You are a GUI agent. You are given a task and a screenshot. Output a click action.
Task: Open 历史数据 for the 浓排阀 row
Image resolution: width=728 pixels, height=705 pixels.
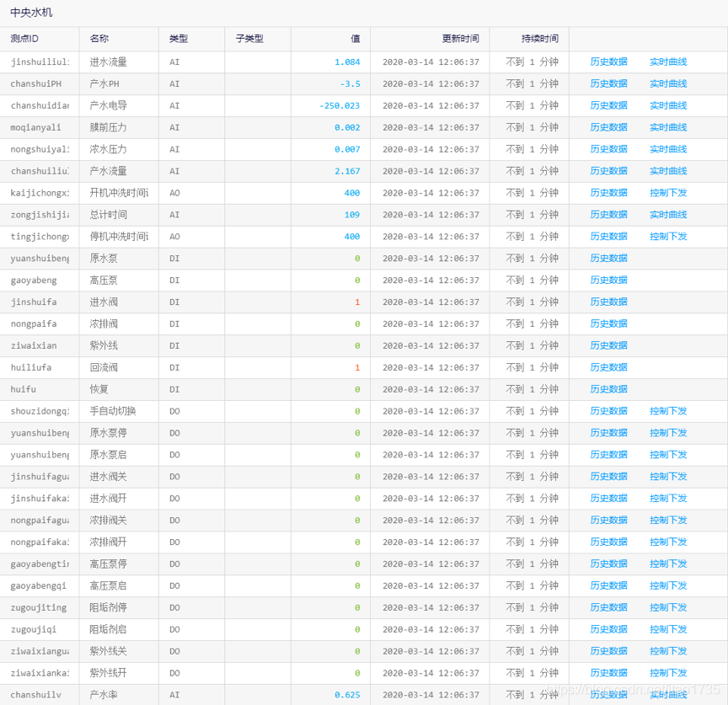[608, 323]
